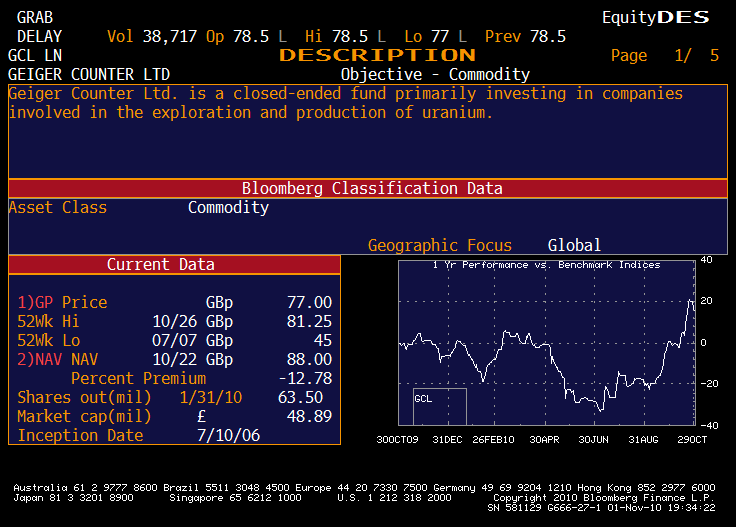The image size is (736, 527).
Task: Select the NAV value 88.00
Action: click(309, 359)
